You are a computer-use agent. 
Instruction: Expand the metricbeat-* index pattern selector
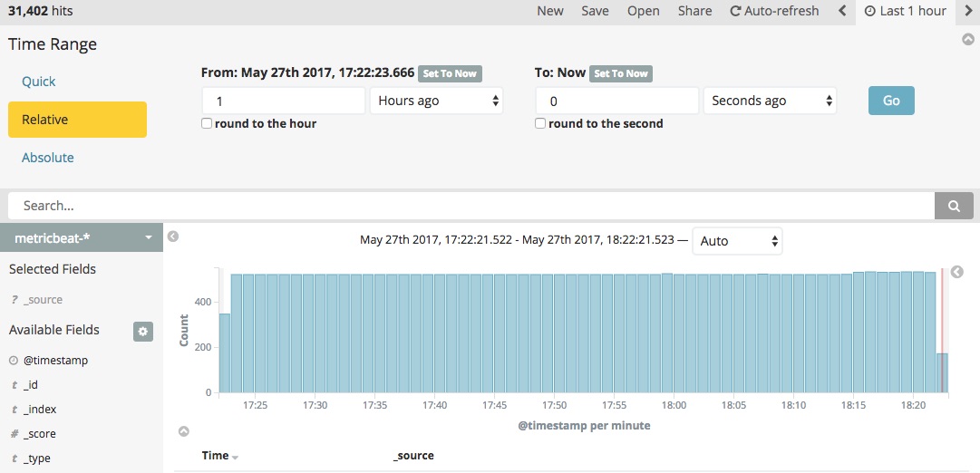pos(82,237)
